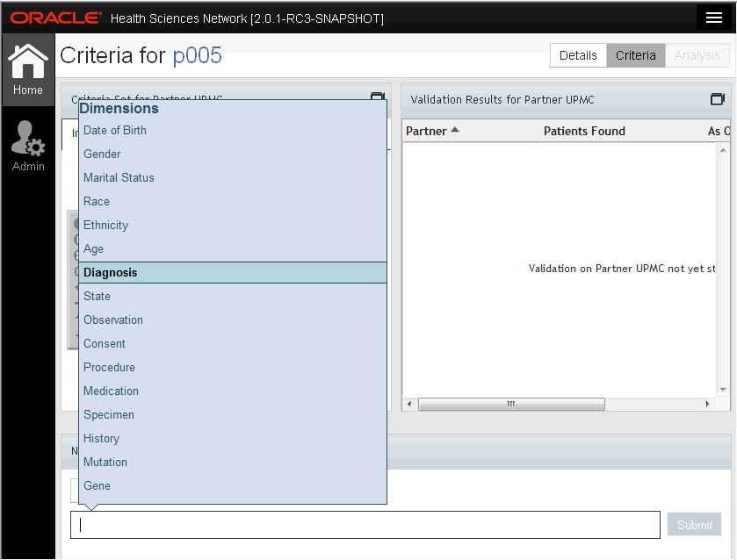The height and width of the screenshot is (560, 737).
Task: Focus the criteria text input field
Action: [x=365, y=525]
